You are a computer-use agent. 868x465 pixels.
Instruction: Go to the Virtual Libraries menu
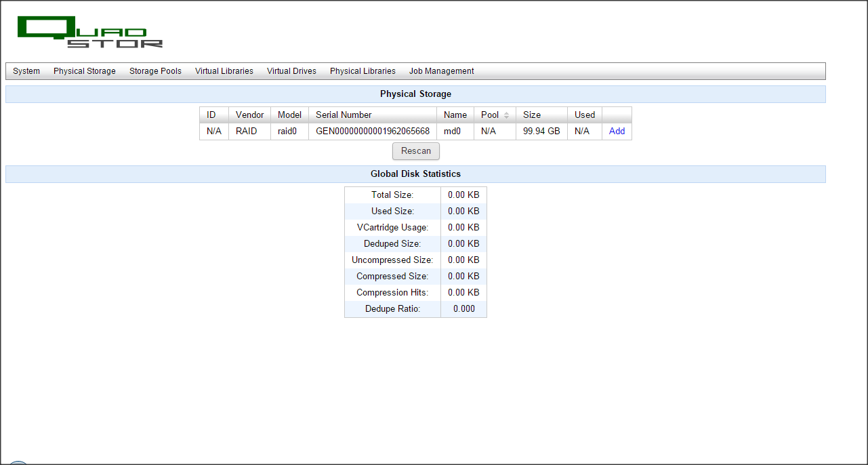click(x=224, y=71)
